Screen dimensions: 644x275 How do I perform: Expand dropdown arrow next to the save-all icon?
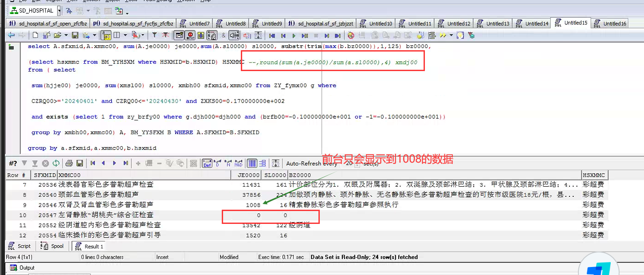pyautogui.click(x=94, y=35)
